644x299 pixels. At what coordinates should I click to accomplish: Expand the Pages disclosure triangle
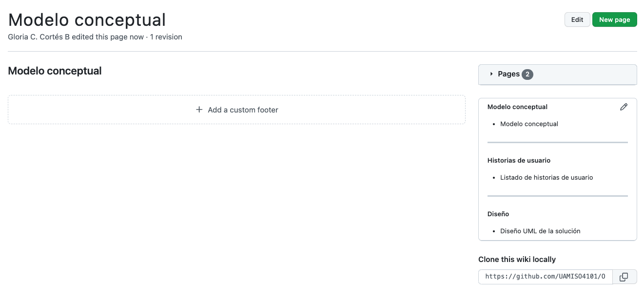tap(491, 74)
